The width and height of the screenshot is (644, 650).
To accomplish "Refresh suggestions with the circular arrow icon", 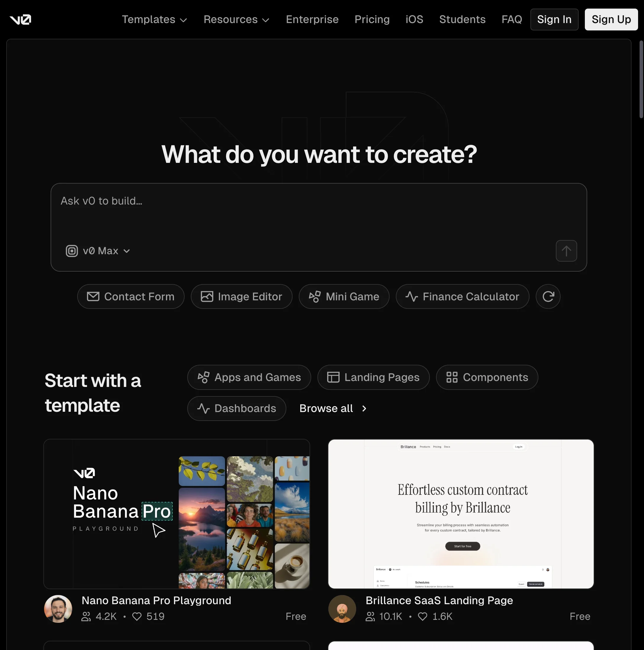I will tap(548, 296).
